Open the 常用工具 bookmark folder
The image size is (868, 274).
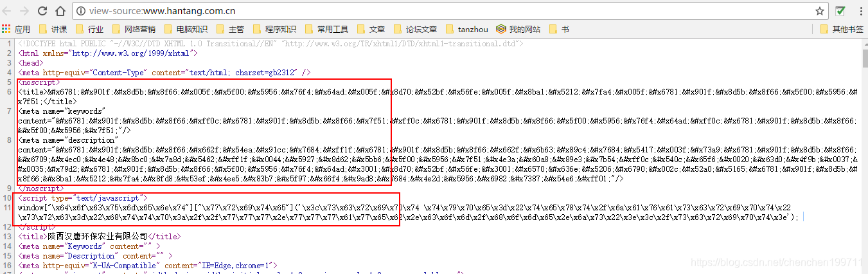pos(326,29)
